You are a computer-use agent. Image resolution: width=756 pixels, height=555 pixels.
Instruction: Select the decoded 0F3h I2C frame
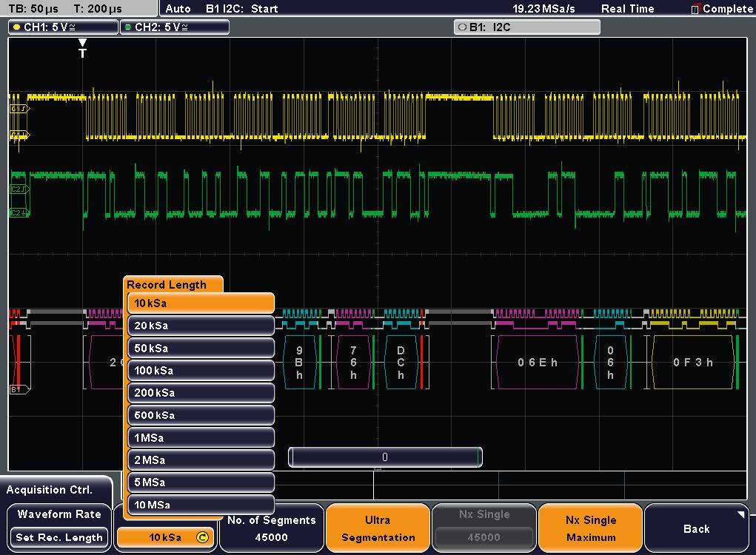tap(693, 363)
